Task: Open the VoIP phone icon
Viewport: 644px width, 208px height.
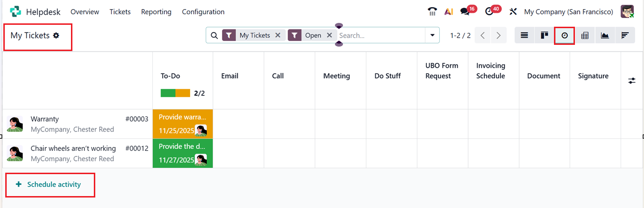Action: point(432,11)
